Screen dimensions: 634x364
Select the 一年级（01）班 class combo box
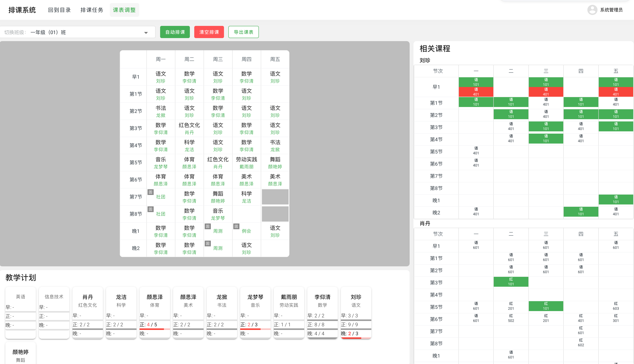point(78,32)
